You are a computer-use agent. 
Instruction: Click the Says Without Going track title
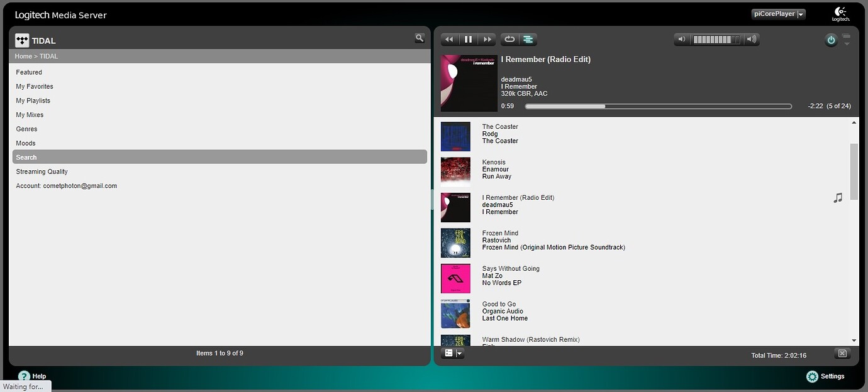pyautogui.click(x=511, y=269)
